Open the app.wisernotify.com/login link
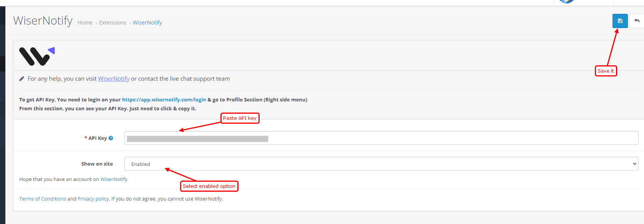This screenshot has width=644, height=224. click(164, 100)
